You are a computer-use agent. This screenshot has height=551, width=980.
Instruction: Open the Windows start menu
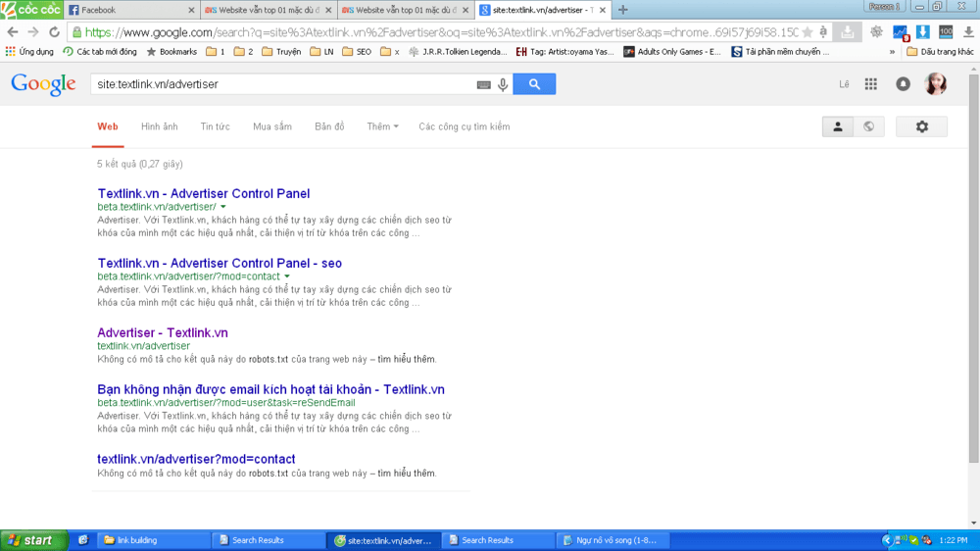[x=33, y=540]
